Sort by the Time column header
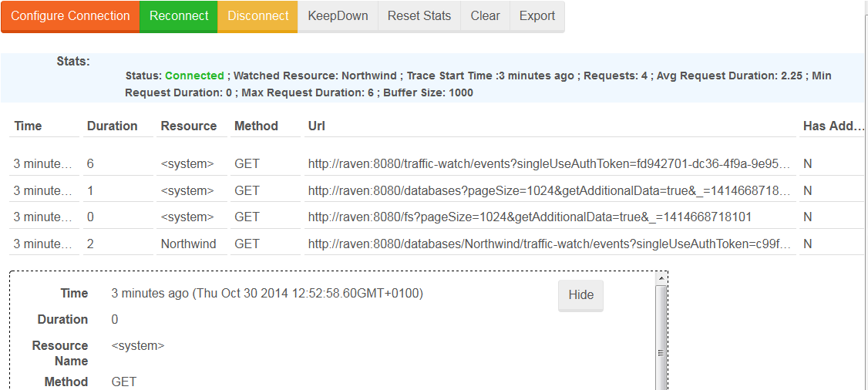The image size is (868, 390). 28,126
